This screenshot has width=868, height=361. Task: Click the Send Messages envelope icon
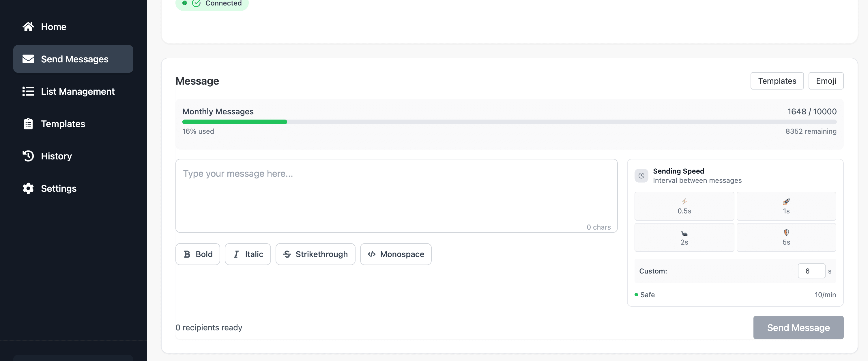coord(28,59)
